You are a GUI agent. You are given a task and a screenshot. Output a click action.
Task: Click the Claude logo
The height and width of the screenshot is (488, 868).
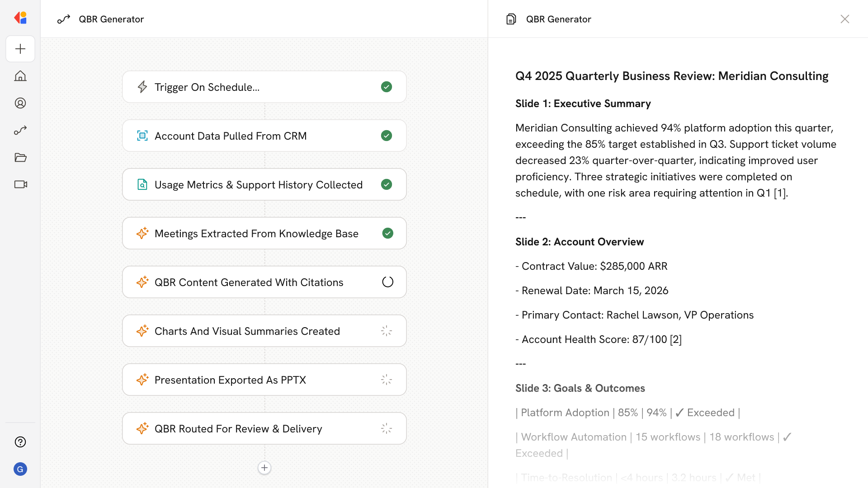pos(20,18)
